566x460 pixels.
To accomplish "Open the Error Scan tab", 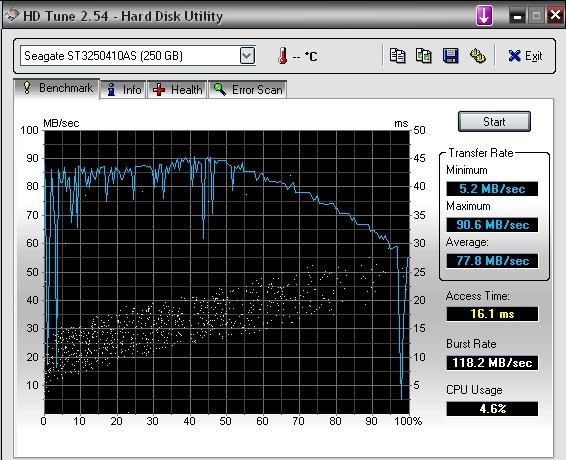I will point(248,89).
